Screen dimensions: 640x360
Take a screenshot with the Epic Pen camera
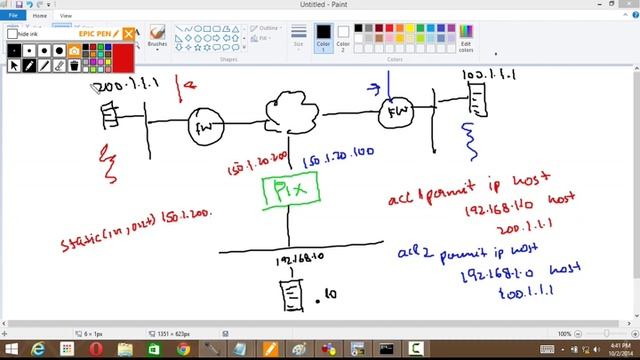click(74, 51)
